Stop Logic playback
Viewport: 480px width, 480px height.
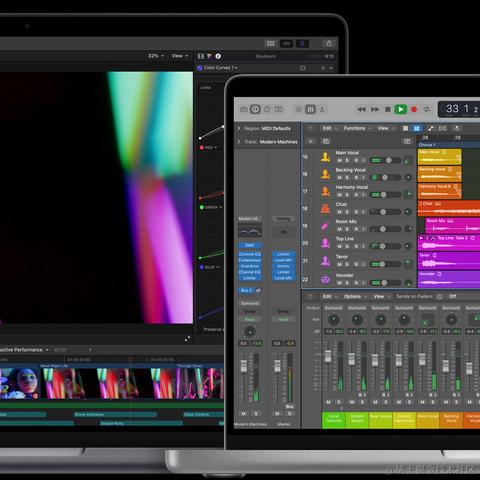388,109
